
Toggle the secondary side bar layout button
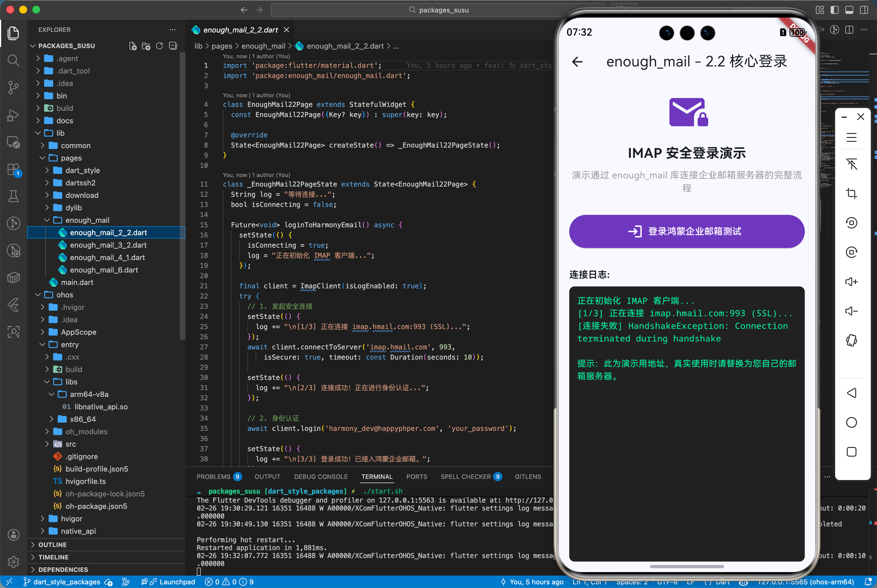click(864, 10)
